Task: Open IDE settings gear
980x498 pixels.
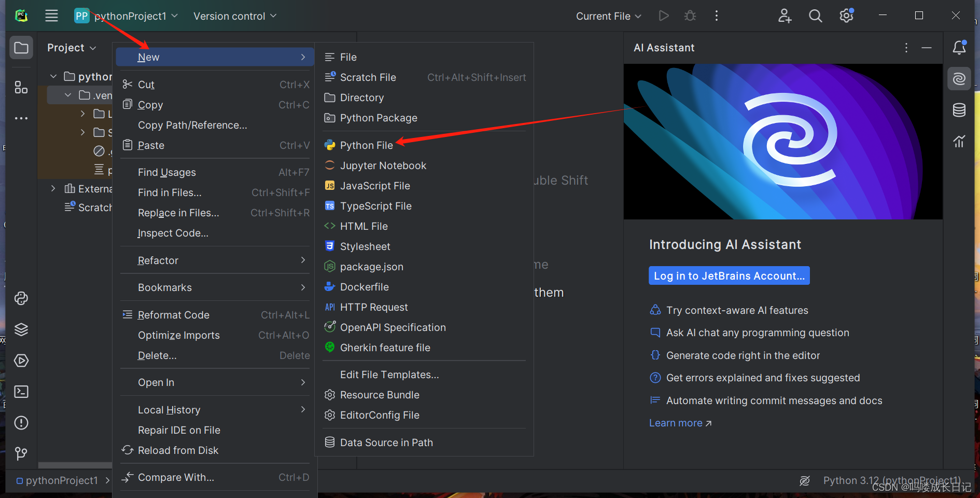Action: point(847,16)
